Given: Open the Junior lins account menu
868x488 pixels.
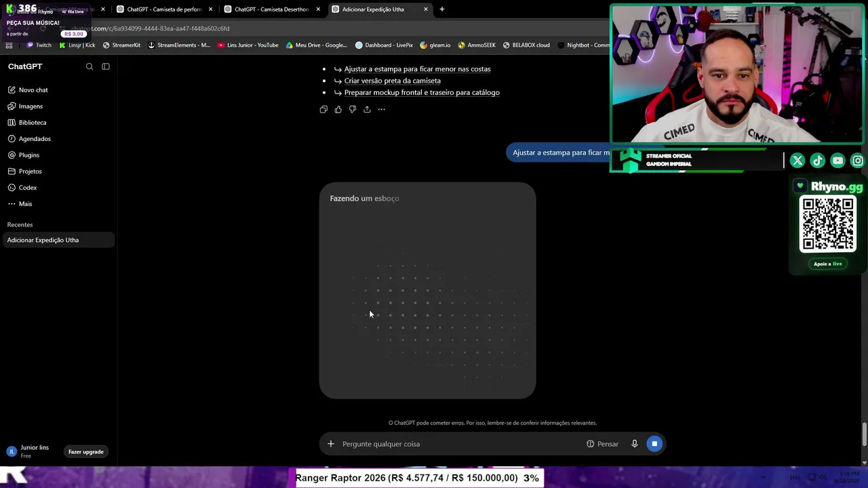Looking at the screenshot, I should click(x=28, y=451).
